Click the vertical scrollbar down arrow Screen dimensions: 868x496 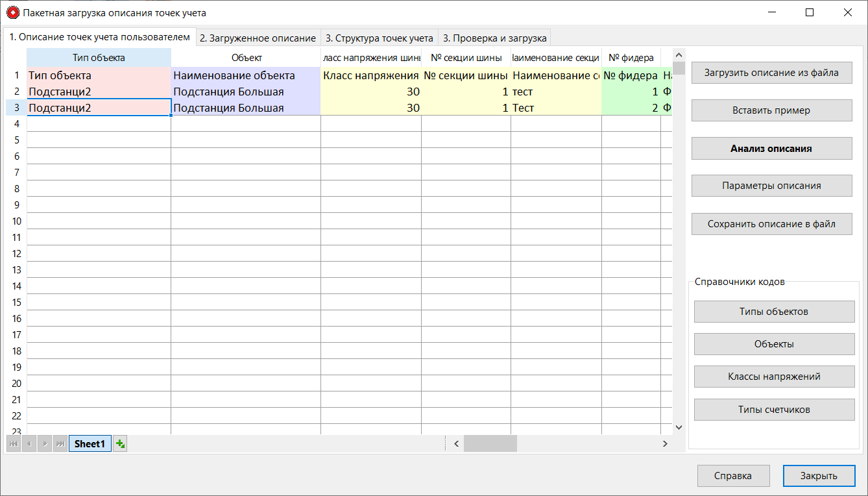[x=679, y=427]
